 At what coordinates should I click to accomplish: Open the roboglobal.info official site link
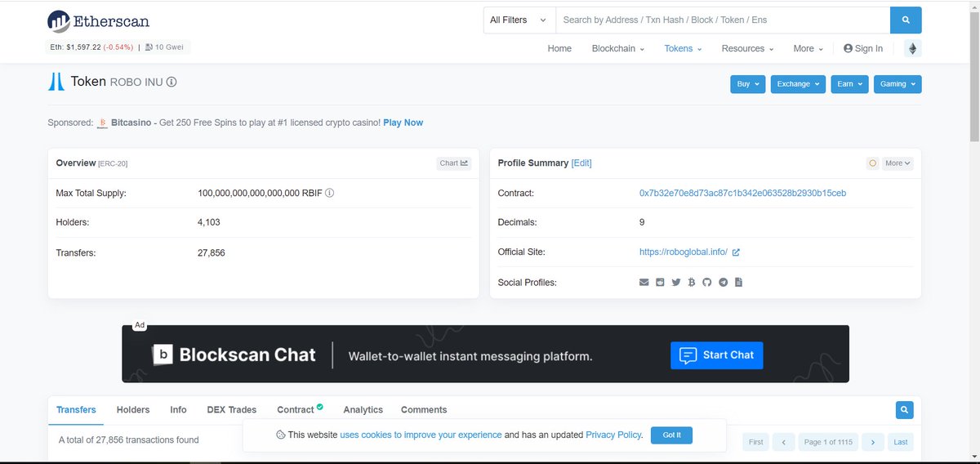point(684,252)
